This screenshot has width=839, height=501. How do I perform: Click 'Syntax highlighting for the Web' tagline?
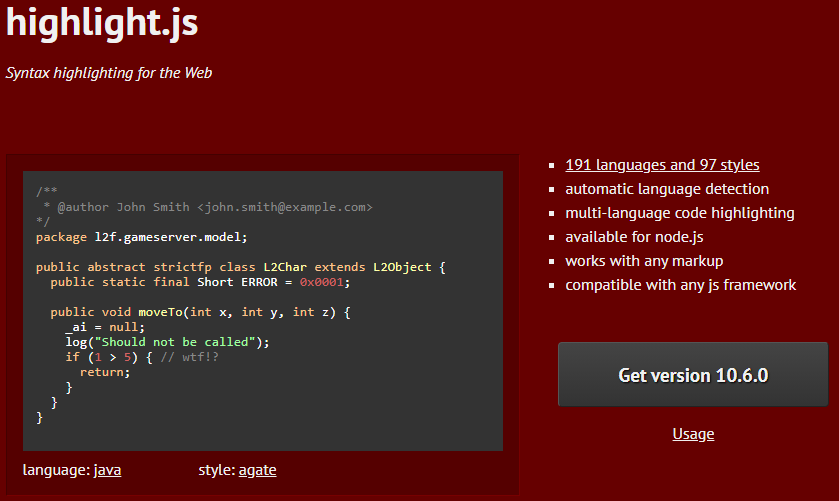pyautogui.click(x=109, y=73)
